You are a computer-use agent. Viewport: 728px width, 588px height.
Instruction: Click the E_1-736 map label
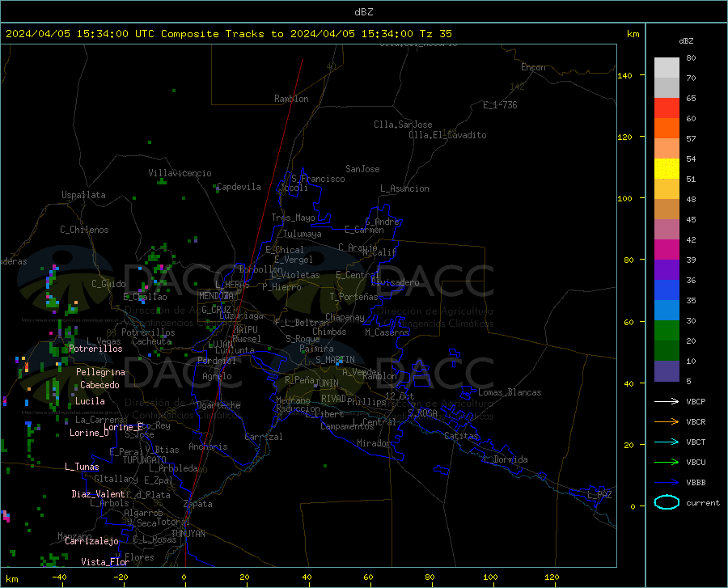pyautogui.click(x=500, y=105)
